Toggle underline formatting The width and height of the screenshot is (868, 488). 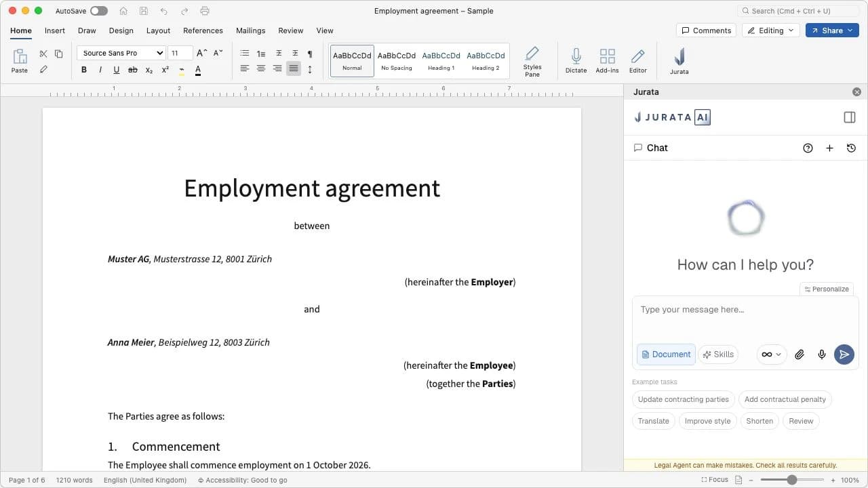pyautogui.click(x=117, y=69)
